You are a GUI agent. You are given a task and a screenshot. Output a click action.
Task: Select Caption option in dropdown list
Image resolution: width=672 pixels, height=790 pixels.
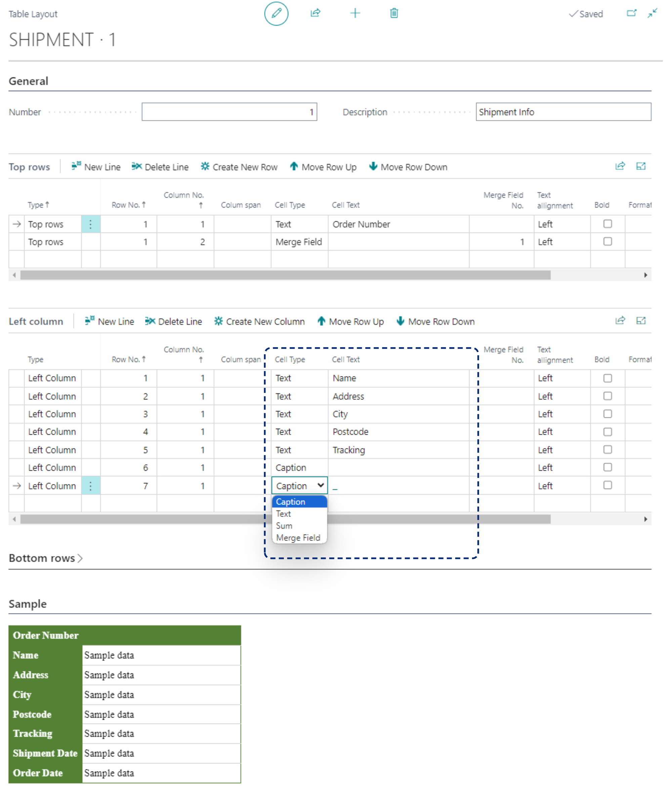point(299,502)
